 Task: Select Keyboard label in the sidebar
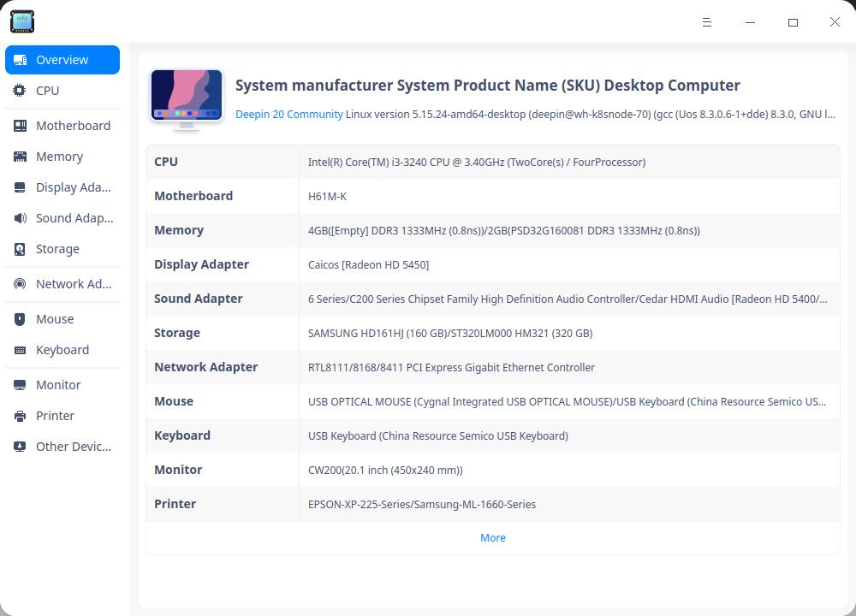coord(62,350)
